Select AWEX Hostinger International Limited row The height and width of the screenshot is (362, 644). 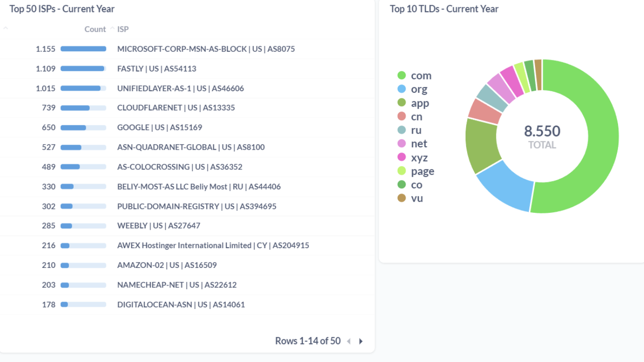187,245
